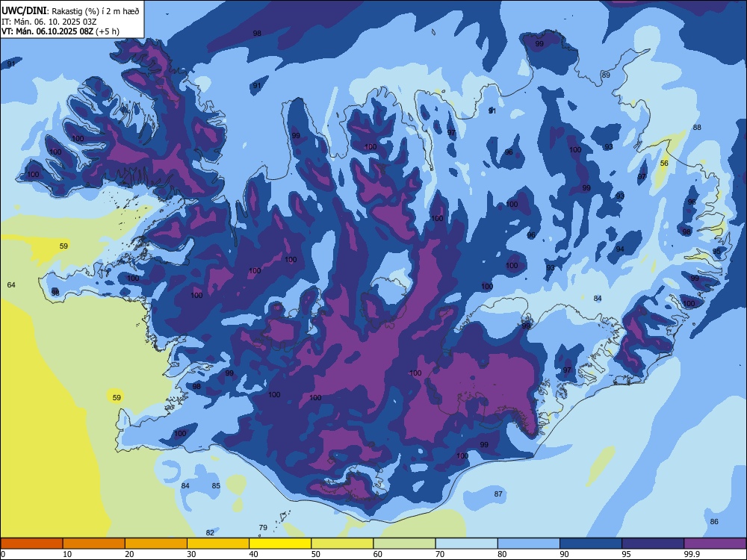Viewport: 747px width, 560px height.
Task: Click the '99.9' legend scale label
Action: pyautogui.click(x=691, y=554)
